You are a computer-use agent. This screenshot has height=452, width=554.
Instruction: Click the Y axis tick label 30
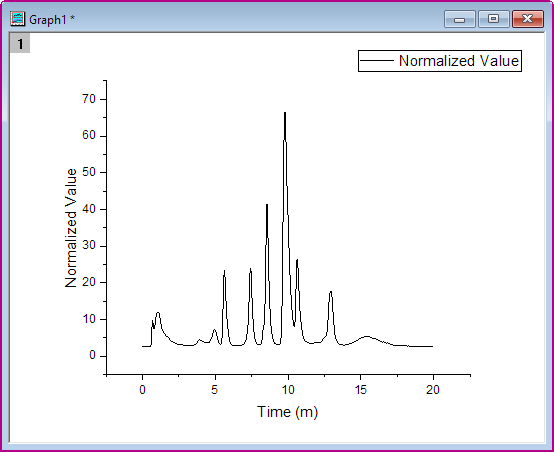point(89,246)
